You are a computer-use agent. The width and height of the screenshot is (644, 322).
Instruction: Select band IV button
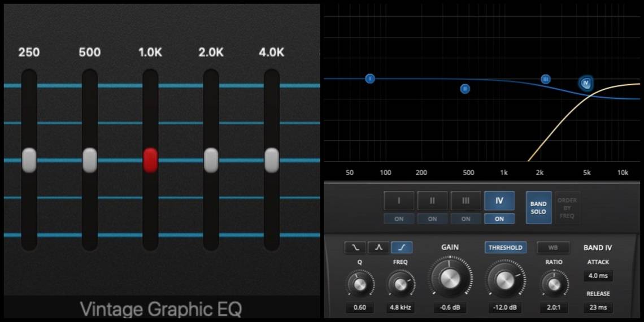499,201
